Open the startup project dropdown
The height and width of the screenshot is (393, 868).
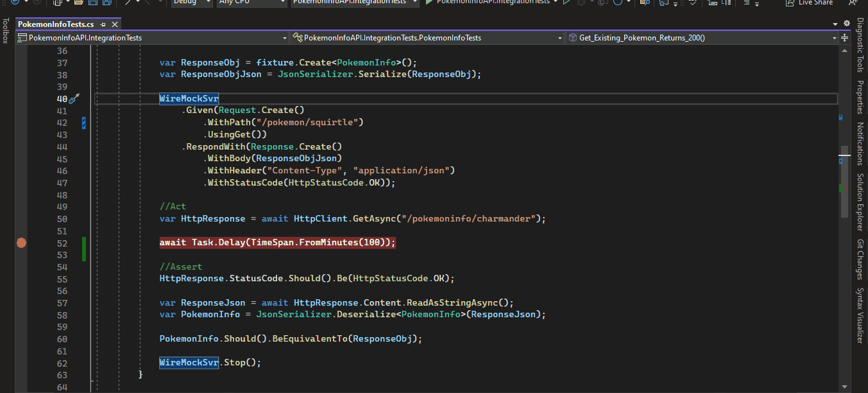point(355,3)
